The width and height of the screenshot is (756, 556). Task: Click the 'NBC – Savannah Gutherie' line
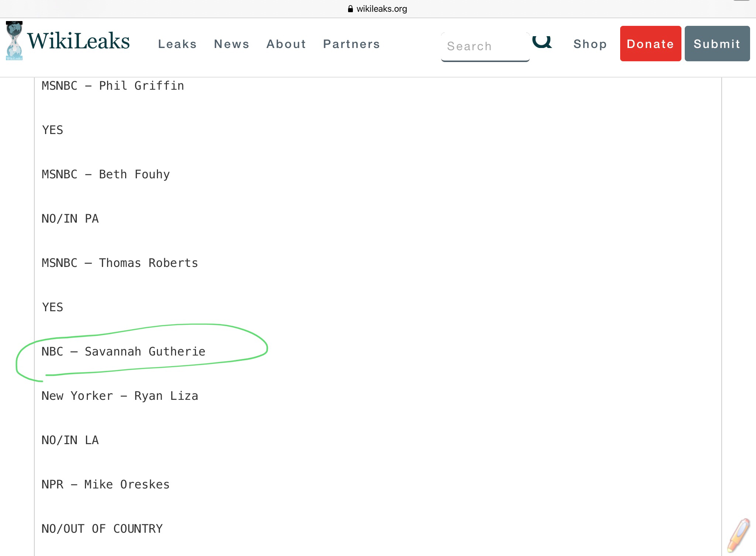click(x=123, y=351)
